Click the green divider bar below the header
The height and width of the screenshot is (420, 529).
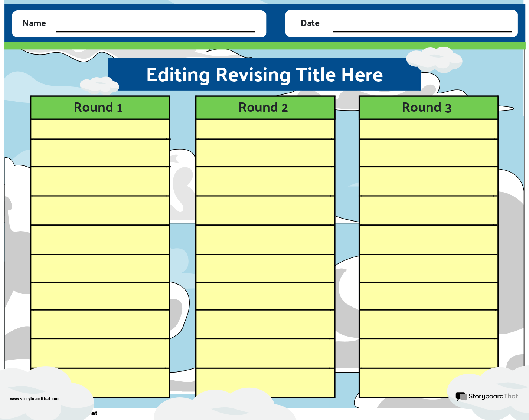point(264,45)
